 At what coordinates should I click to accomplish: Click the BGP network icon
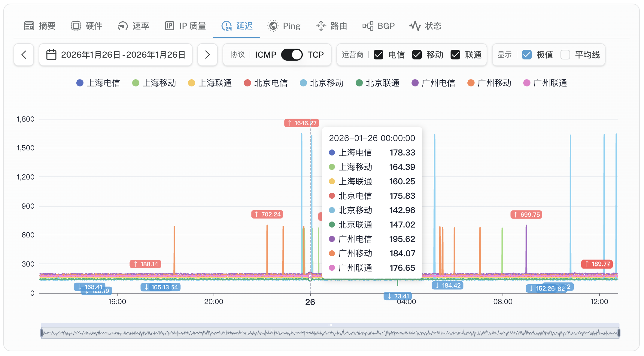pyautogui.click(x=368, y=26)
